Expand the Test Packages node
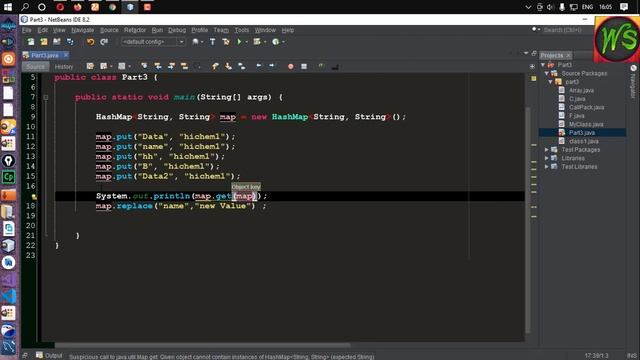The width and height of the screenshot is (640, 360). click(547, 150)
